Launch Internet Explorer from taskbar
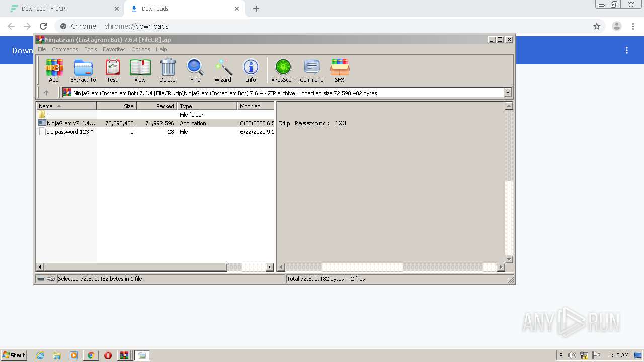Viewport: 644px width, 362px height. (40, 355)
